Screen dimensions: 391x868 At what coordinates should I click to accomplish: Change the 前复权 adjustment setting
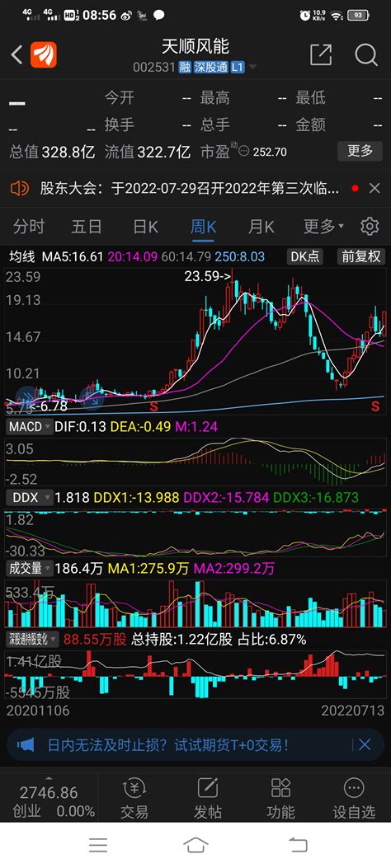pyautogui.click(x=361, y=256)
